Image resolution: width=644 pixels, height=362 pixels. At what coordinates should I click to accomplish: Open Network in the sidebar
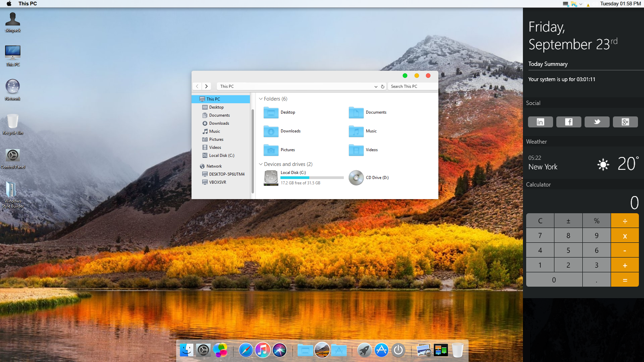tap(214, 166)
